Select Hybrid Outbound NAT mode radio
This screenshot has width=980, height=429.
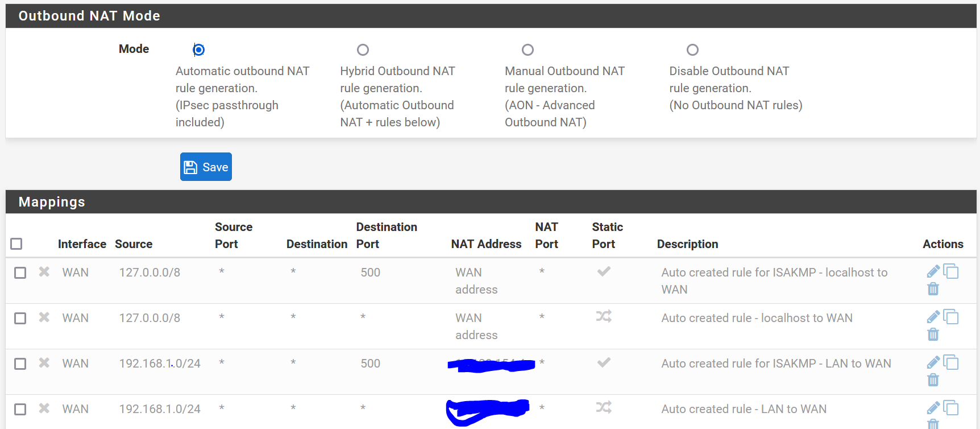(x=363, y=49)
